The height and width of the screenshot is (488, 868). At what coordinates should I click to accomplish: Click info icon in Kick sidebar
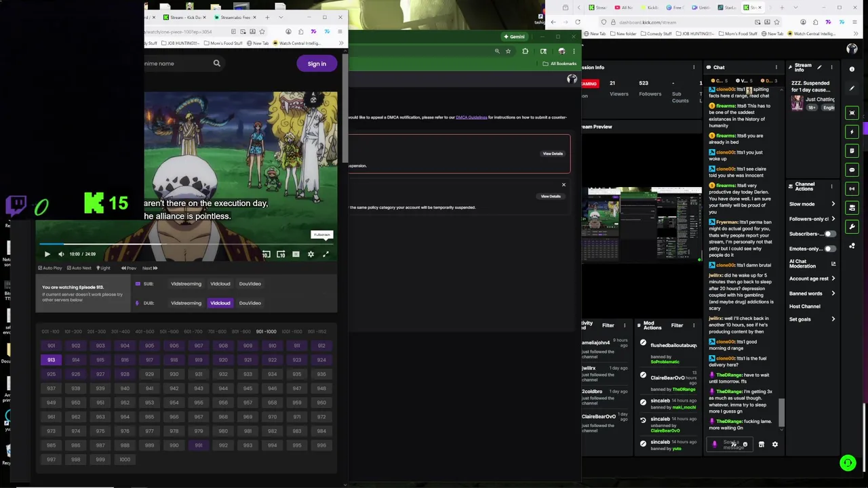(852, 69)
